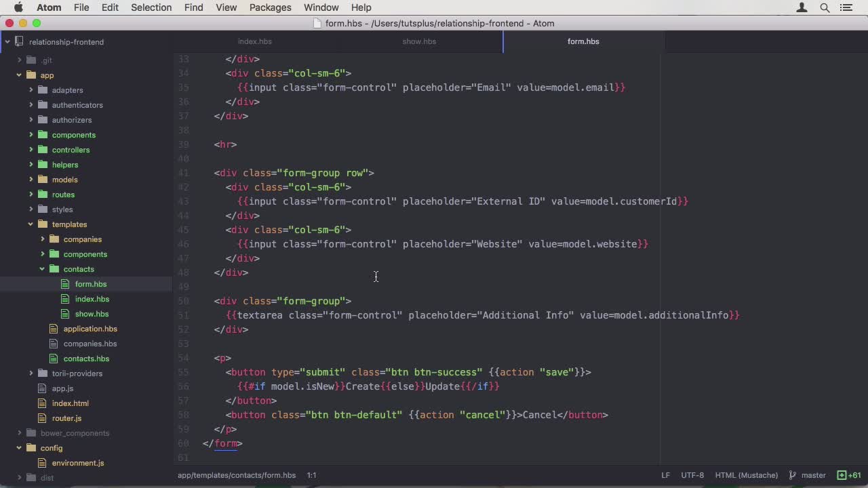Open the View menu

click(x=226, y=7)
